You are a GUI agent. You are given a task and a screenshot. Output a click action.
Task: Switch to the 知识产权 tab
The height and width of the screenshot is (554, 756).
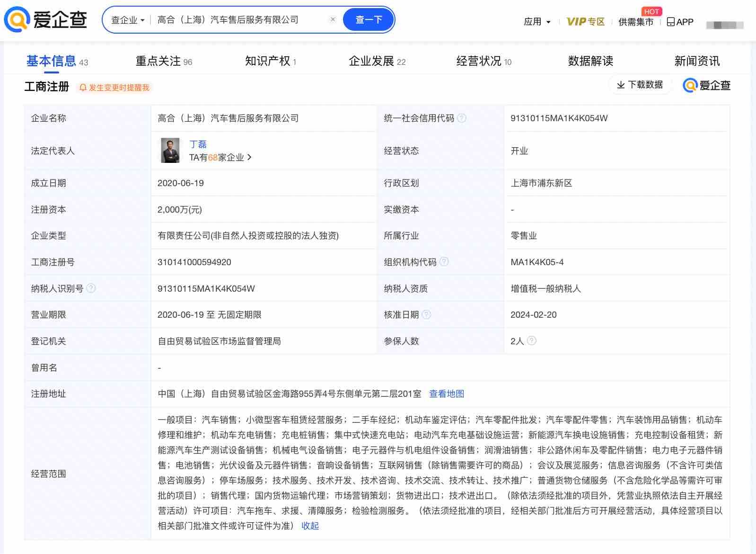click(271, 61)
